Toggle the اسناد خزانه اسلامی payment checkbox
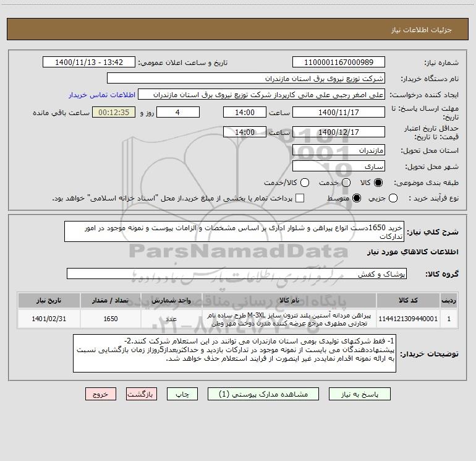Screen dimensions: 476x461 pyautogui.click(x=300, y=198)
